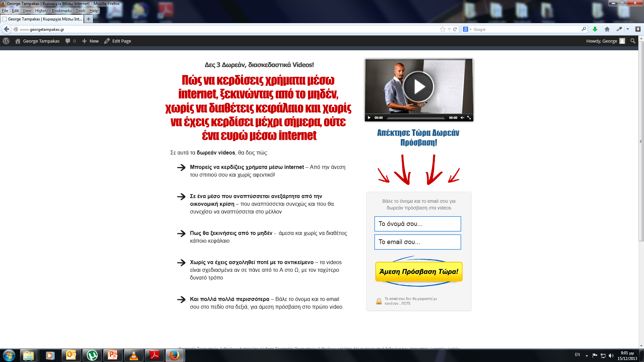
Task: Click the video thumbnail of presenter
Action: (419, 90)
